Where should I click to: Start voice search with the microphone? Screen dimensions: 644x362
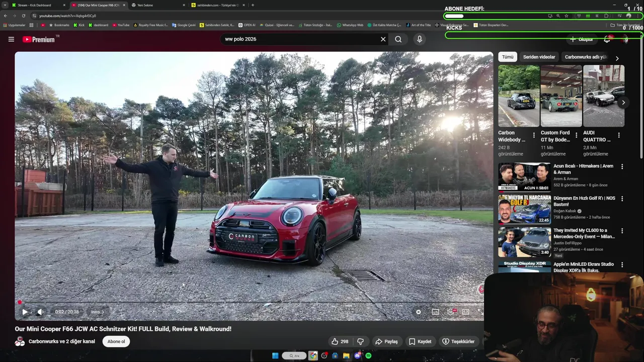click(x=420, y=39)
